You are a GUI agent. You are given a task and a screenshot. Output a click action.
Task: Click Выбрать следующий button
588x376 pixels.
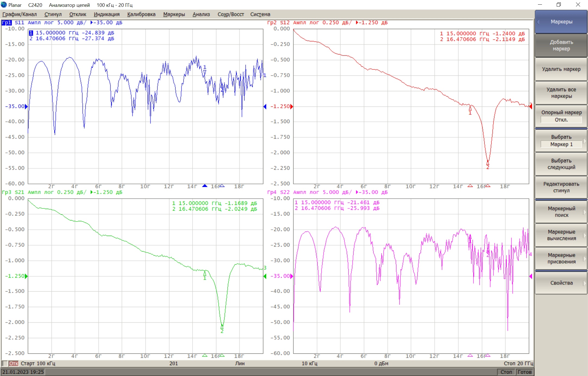tap(561, 164)
